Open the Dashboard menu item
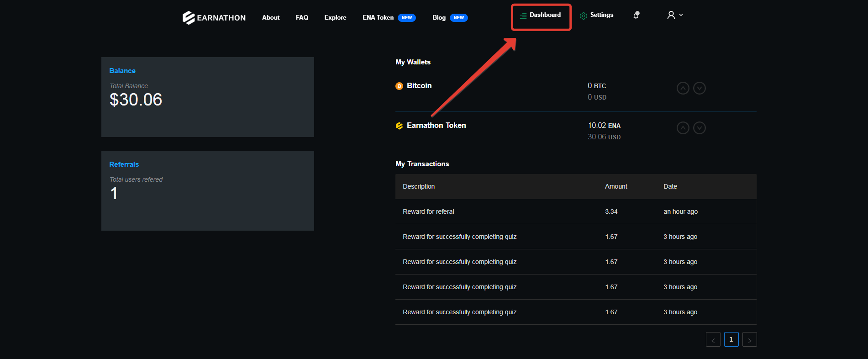Image resolution: width=868 pixels, height=359 pixels. [541, 15]
